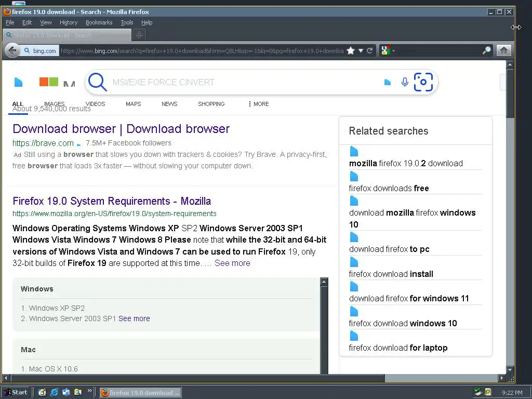Switch to the MAPS results tab

pos(134,104)
